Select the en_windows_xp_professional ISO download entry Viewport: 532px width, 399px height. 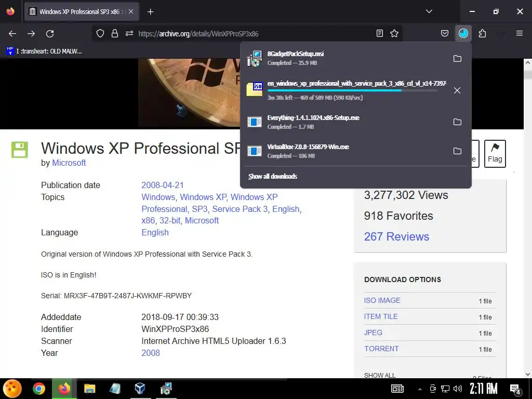[x=346, y=90]
